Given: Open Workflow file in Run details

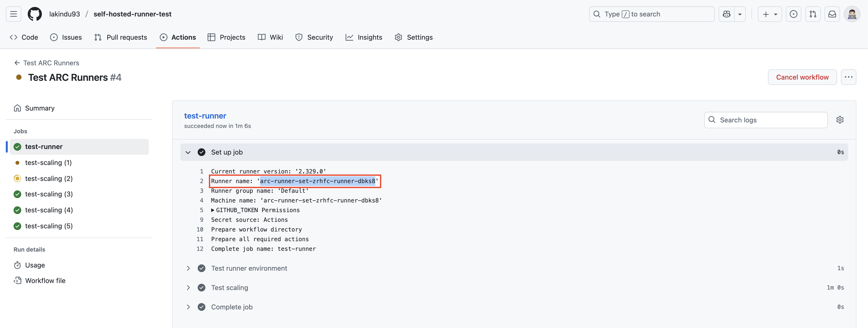Looking at the screenshot, I should coord(45,280).
